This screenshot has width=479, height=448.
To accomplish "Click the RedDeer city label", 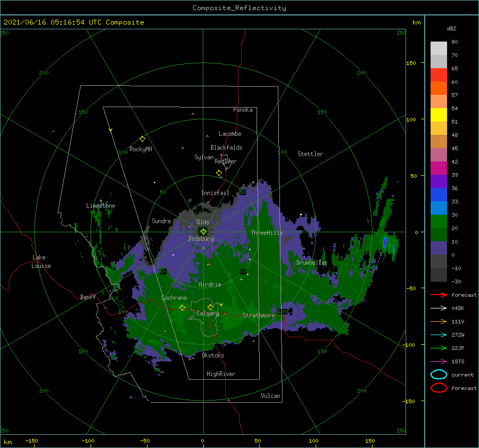I will click(x=226, y=161).
